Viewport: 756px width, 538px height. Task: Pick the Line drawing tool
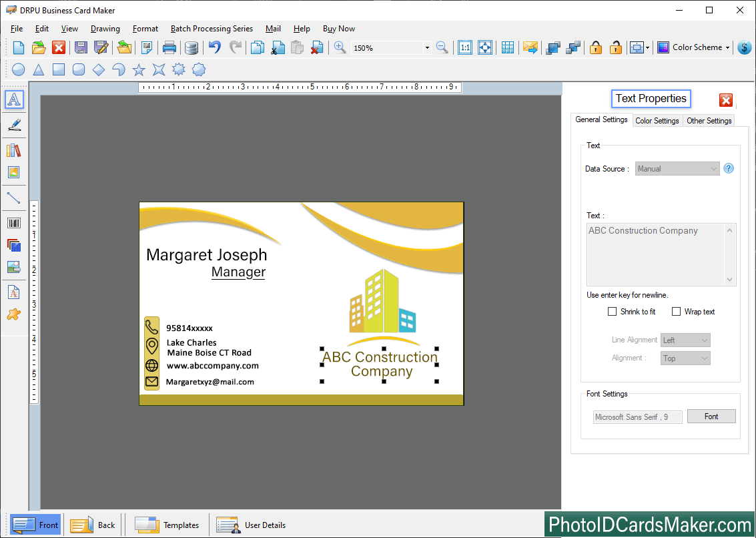click(15, 198)
